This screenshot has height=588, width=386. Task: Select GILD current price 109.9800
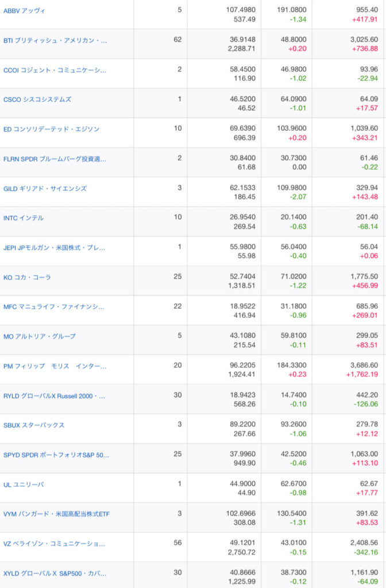click(x=291, y=188)
